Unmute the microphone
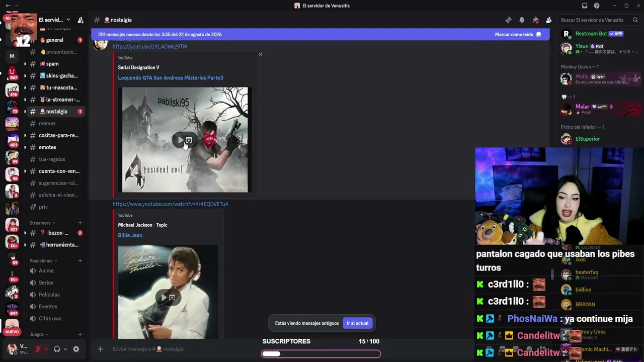Viewport: 644px width, 362px height. (x=38, y=349)
